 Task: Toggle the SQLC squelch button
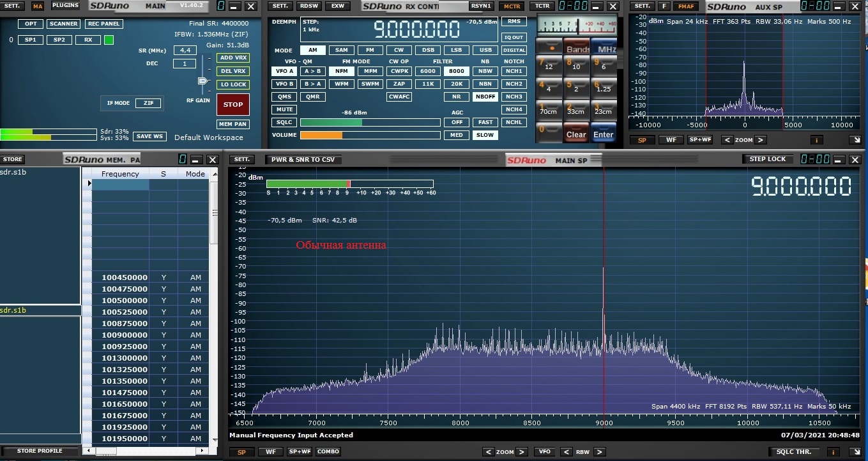click(x=284, y=122)
